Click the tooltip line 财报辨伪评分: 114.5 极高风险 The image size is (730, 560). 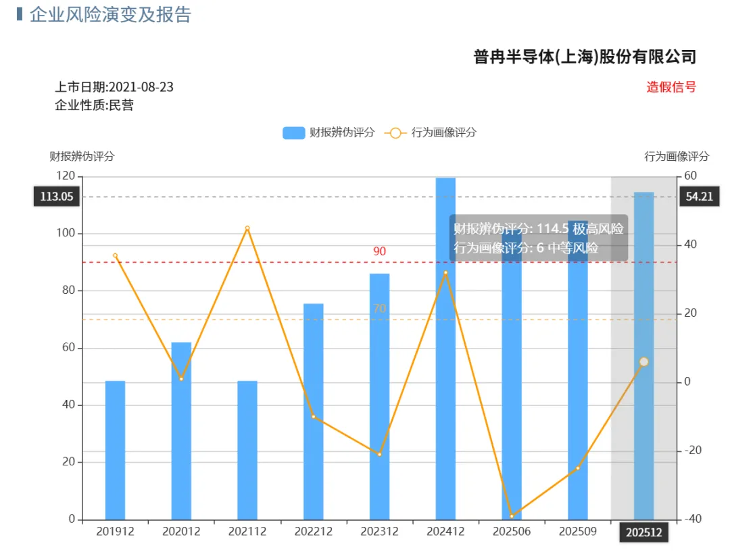(x=539, y=229)
